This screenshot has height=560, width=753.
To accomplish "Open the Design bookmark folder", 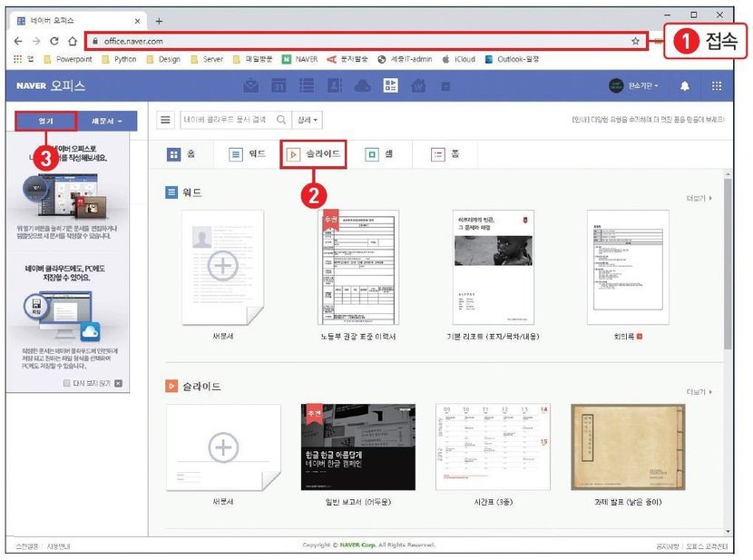I will point(163,59).
